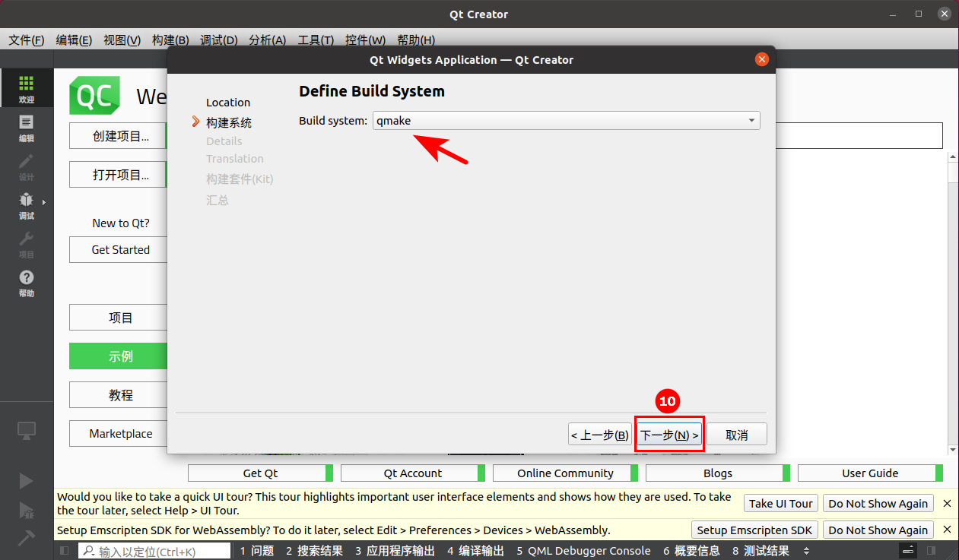Click the green Run play icon

click(26, 480)
